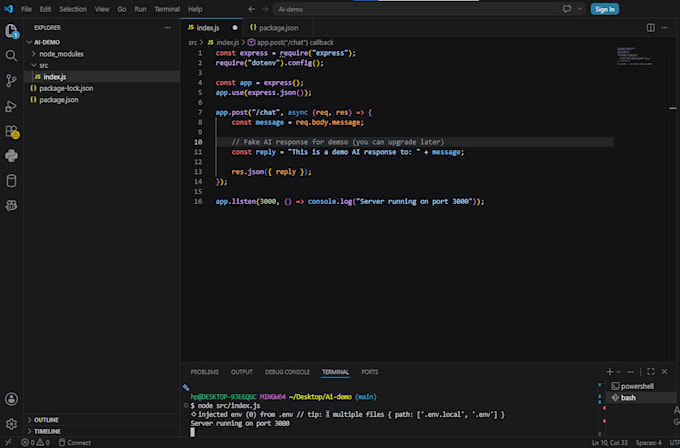Open package-lock.json in Explorer
Screen dimensions: 680x448
coord(102,88)
